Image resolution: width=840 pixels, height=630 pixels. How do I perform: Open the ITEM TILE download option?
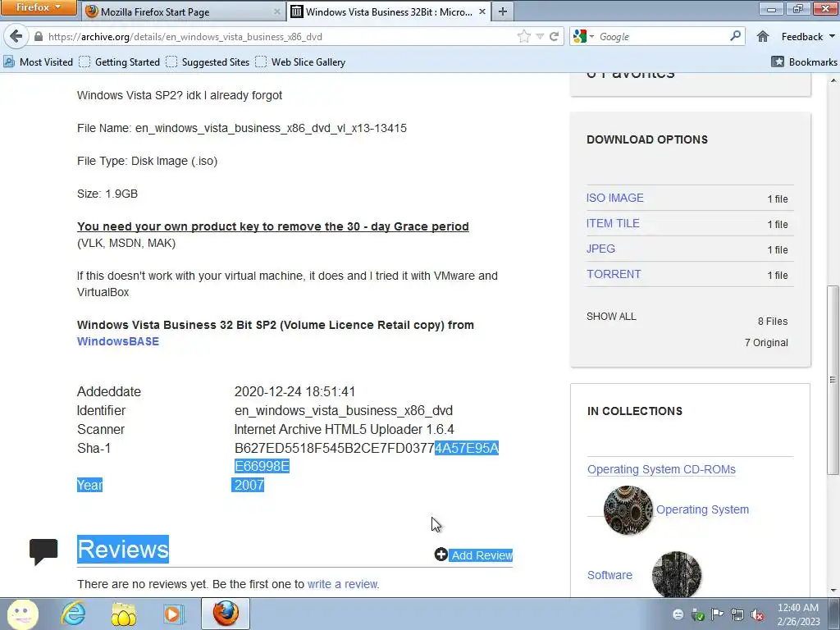click(x=613, y=223)
